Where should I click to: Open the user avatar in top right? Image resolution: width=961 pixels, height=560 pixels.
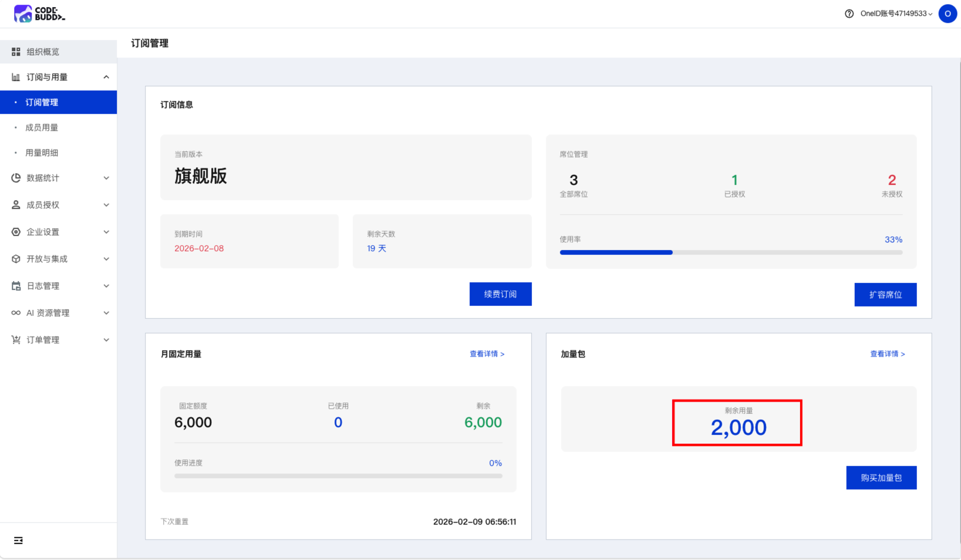click(x=947, y=14)
